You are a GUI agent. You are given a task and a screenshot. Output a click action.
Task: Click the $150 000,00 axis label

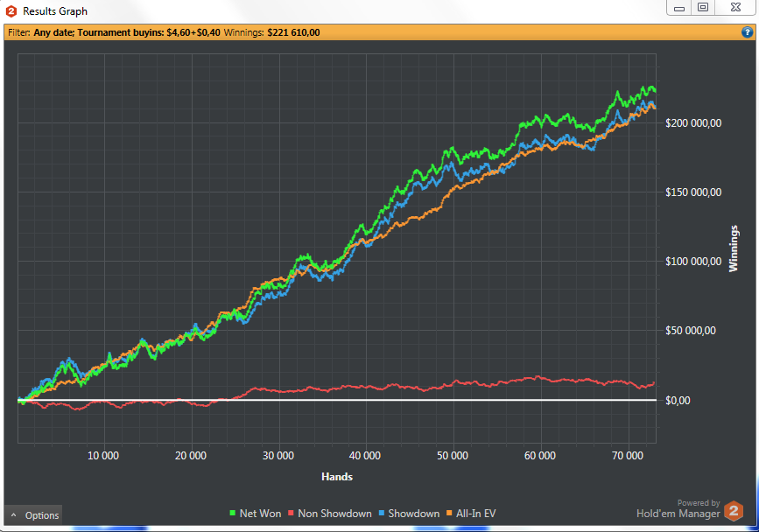tap(693, 192)
